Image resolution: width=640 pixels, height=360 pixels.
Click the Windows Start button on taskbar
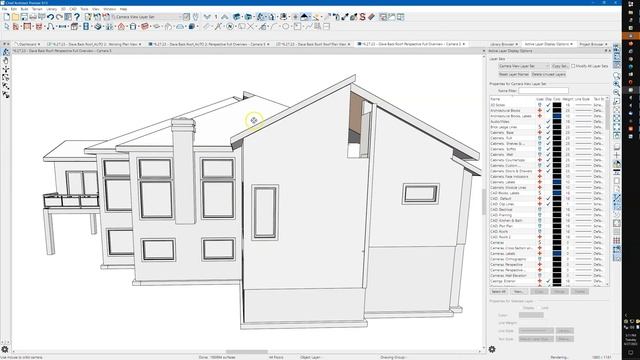[631, 4]
